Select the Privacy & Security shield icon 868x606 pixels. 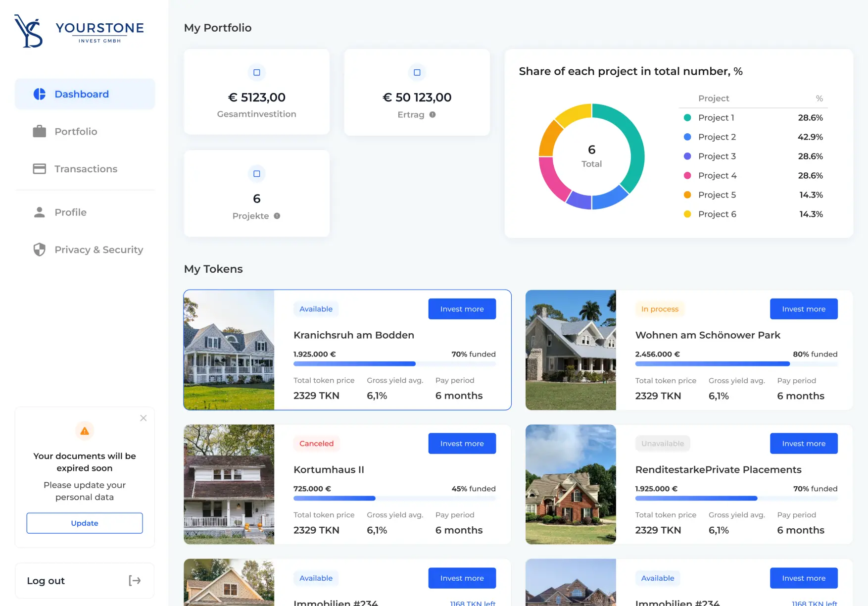click(x=39, y=250)
